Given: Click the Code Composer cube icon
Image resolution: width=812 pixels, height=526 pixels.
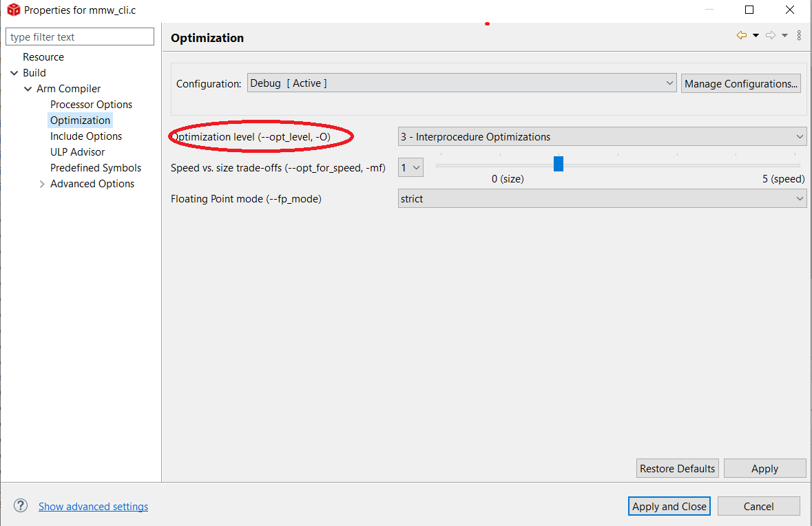Looking at the screenshot, I should click(13, 10).
